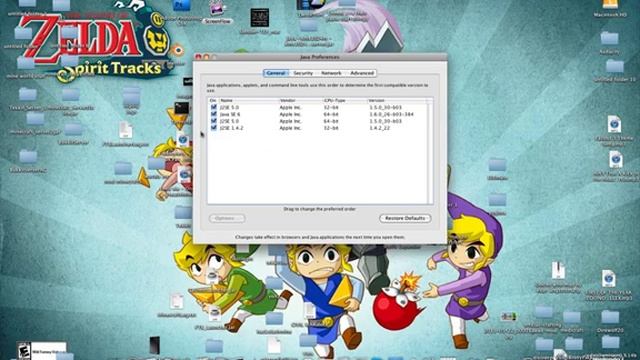Disable the J2SE 1.4.2 checkbox
The width and height of the screenshot is (640, 360).
(x=213, y=128)
